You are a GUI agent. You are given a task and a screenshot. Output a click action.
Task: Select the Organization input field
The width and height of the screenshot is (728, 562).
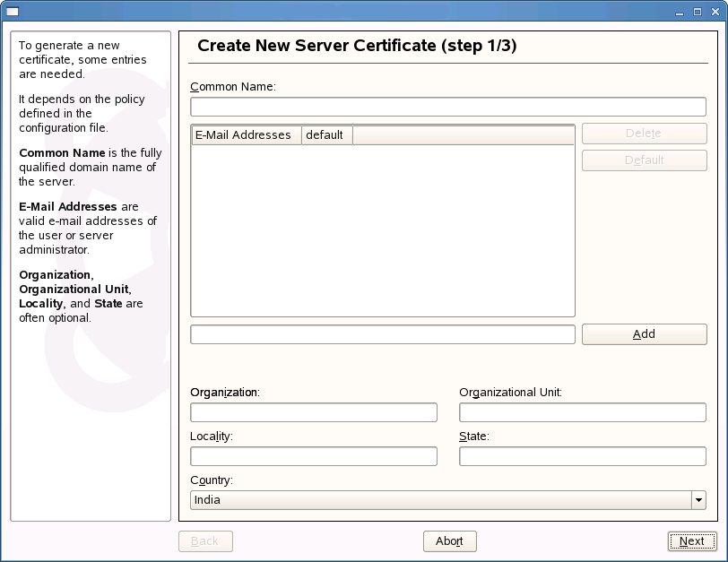coord(314,412)
